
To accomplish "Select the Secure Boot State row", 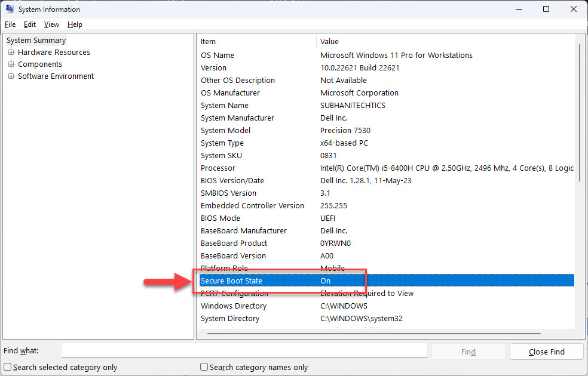I will (x=387, y=281).
